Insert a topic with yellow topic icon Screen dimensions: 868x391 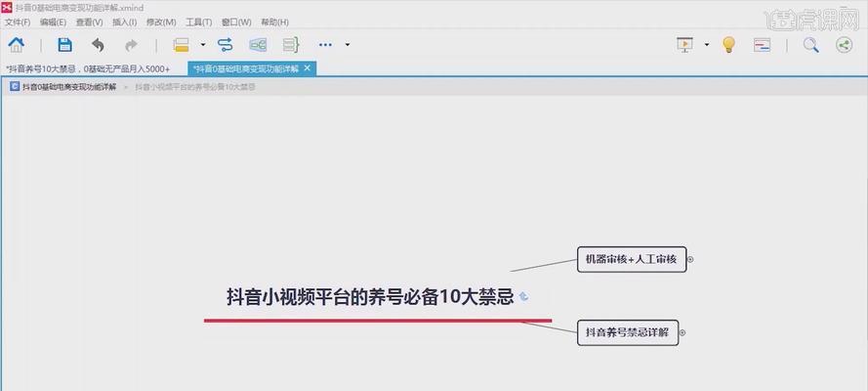tap(181, 45)
